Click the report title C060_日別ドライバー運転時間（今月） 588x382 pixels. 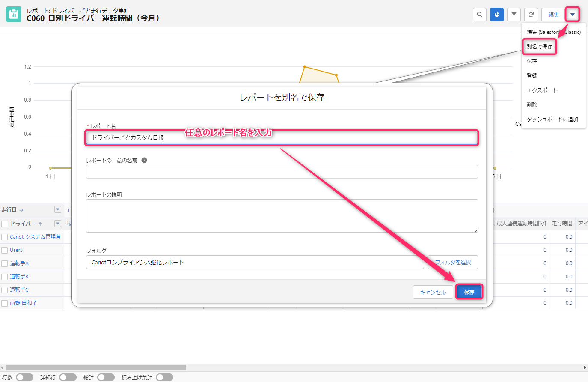point(94,18)
